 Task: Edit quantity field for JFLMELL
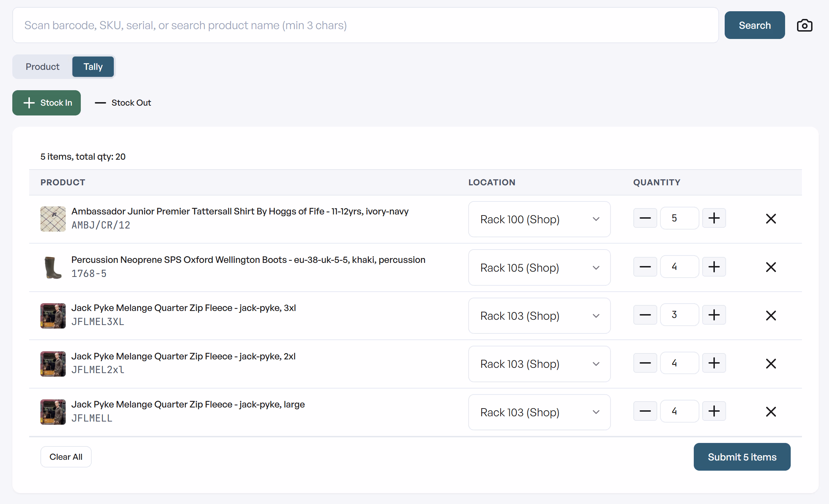click(679, 411)
